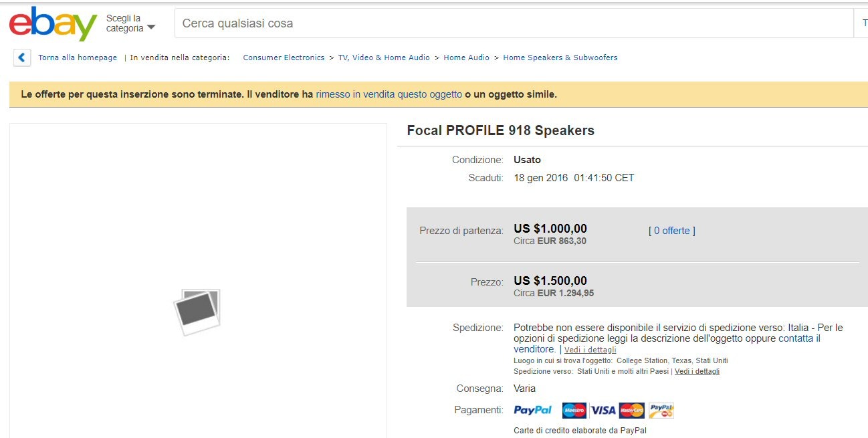Click the eBay logo
This screenshot has height=438, width=868.
[x=53, y=24]
